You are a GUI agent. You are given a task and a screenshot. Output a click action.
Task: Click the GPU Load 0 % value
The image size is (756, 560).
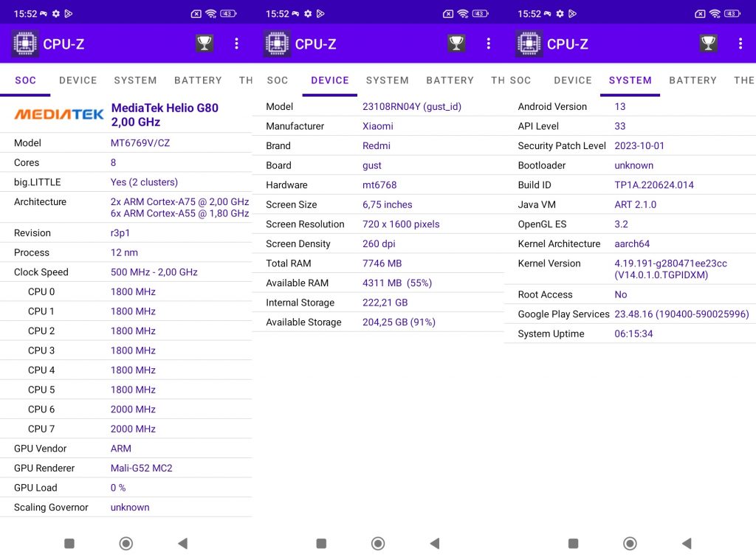pos(118,488)
